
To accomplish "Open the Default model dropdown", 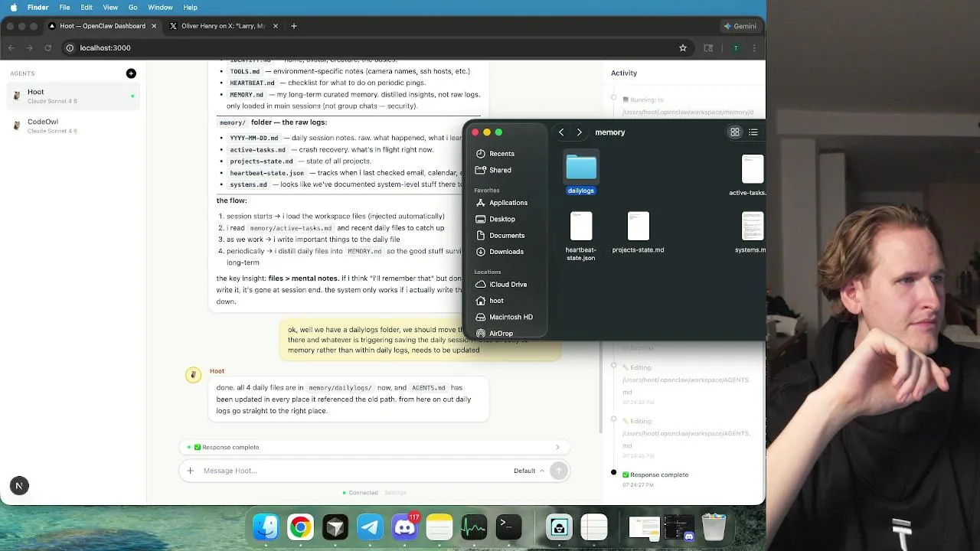I will click(x=529, y=471).
